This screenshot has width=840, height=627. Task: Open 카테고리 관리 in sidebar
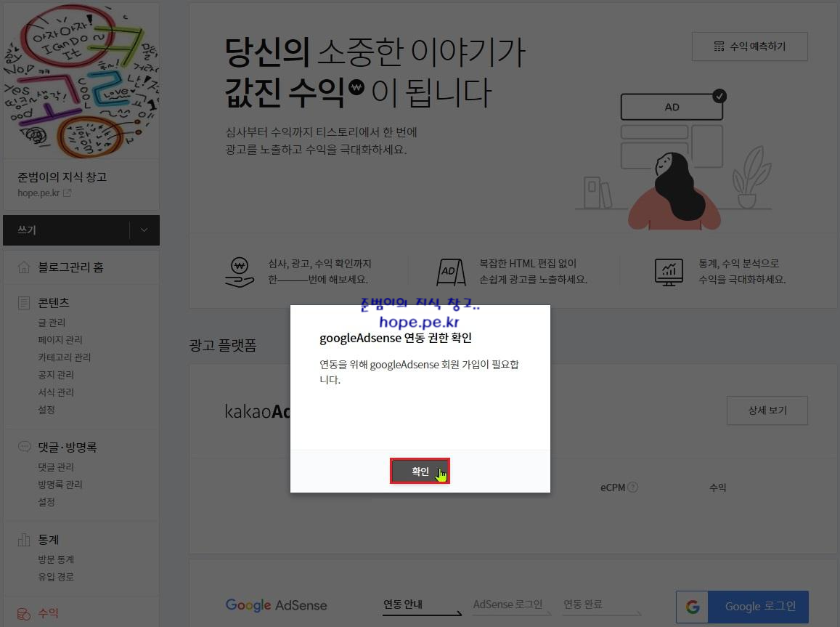click(x=65, y=357)
